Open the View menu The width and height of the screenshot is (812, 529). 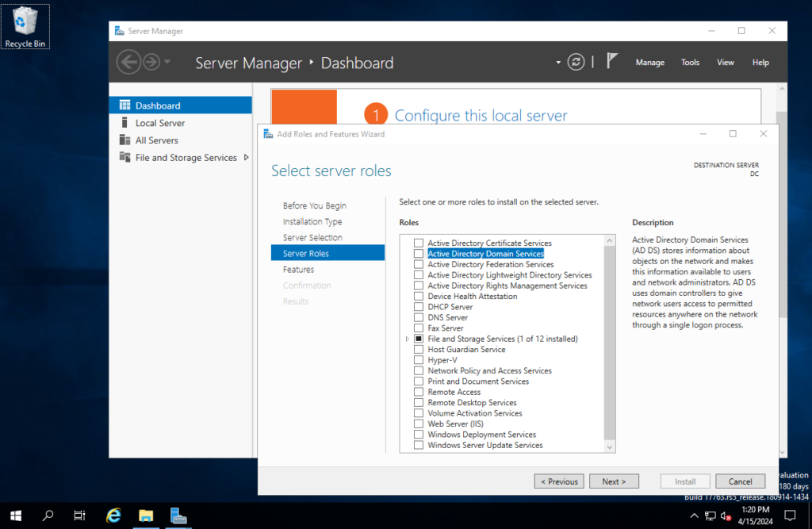tap(725, 62)
